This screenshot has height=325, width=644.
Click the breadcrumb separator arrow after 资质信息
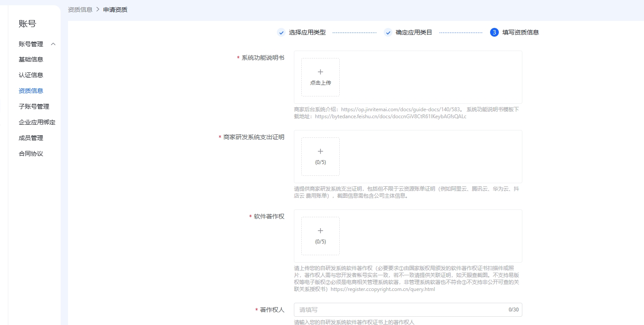(x=98, y=10)
